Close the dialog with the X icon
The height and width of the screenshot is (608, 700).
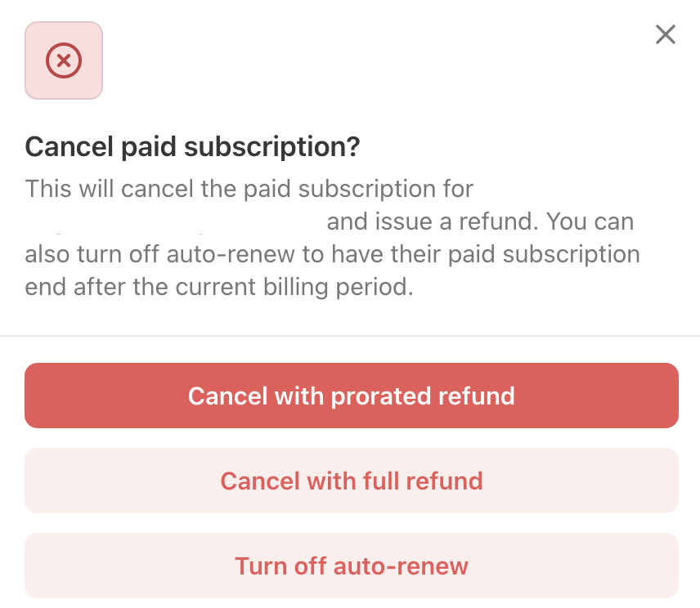click(x=665, y=34)
